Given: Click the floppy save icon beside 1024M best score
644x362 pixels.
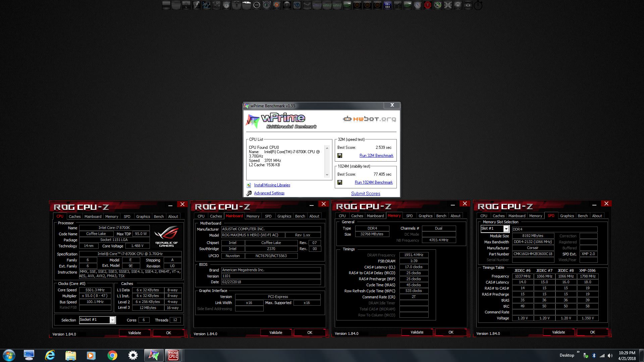Looking at the screenshot, I should pos(340,182).
